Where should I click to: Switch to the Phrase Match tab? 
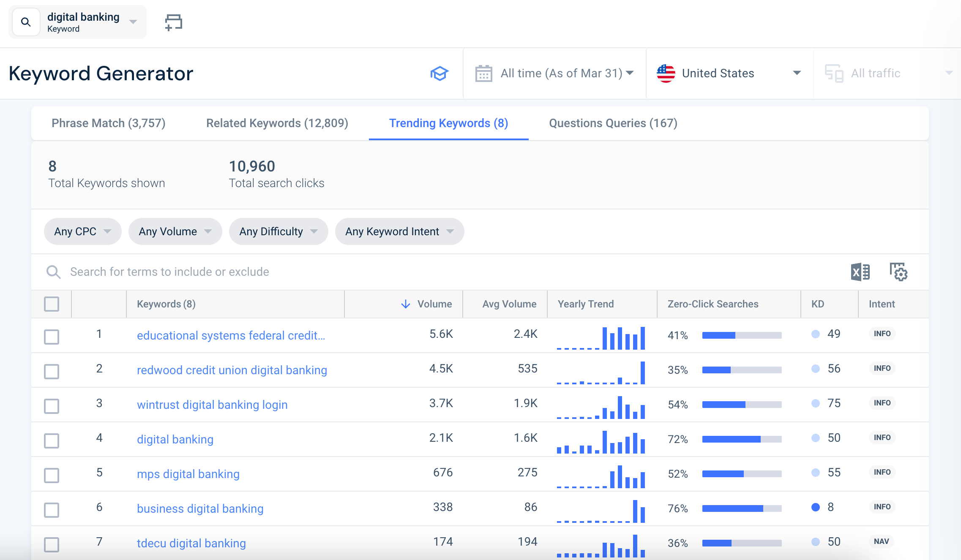coord(108,123)
